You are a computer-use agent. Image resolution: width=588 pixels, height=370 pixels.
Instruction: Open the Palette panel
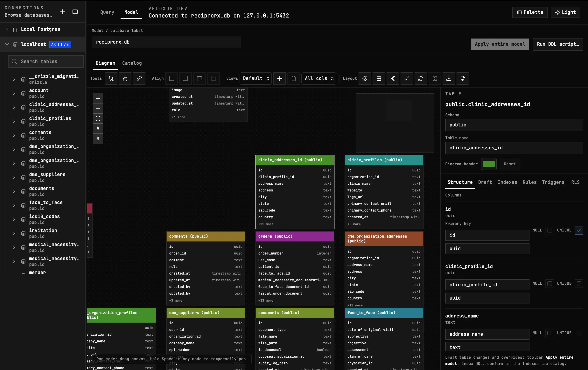pos(530,12)
